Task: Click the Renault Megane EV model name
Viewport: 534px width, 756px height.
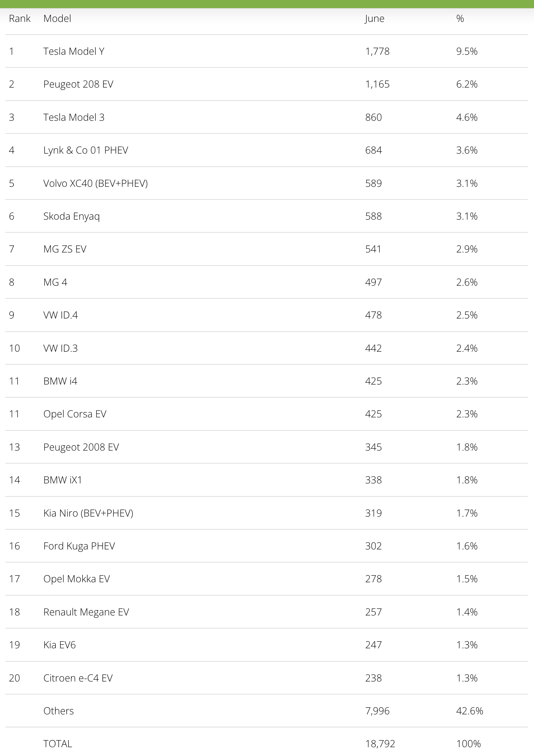Action: tap(86, 612)
